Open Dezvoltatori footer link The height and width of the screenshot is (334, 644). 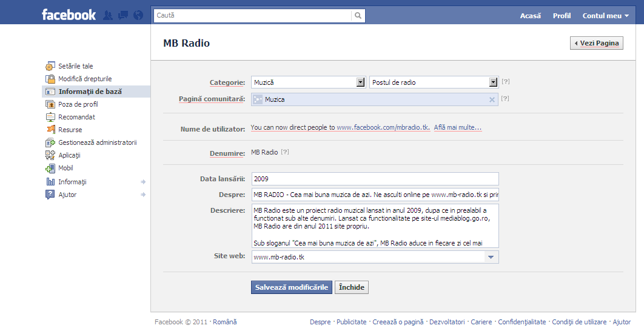coord(448,322)
